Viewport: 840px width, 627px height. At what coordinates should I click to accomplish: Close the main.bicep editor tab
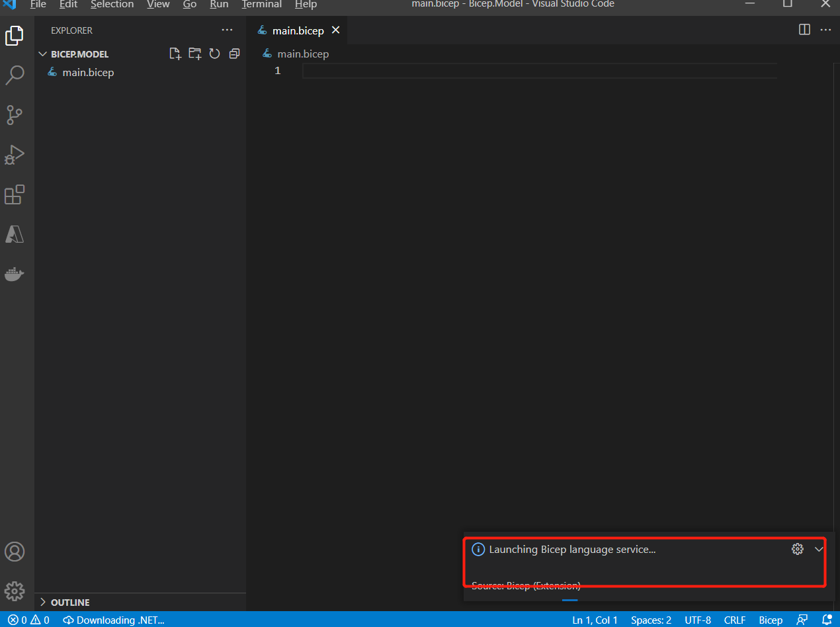point(335,30)
